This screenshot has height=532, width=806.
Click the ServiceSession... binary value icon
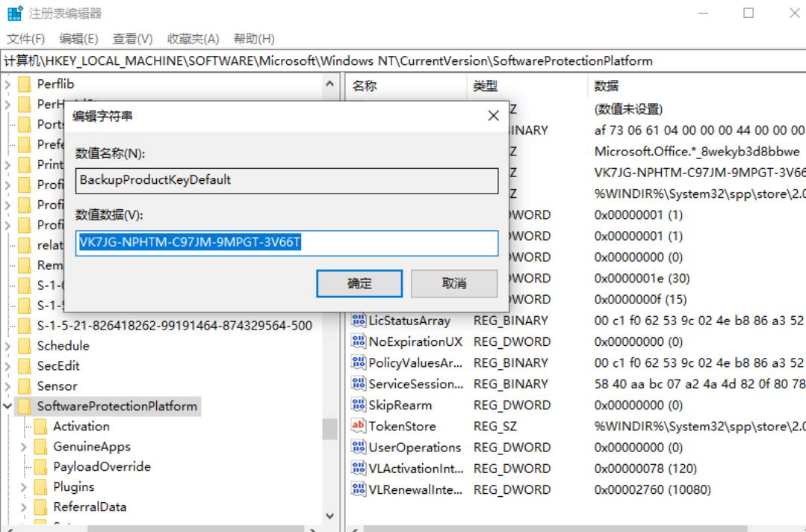click(x=358, y=383)
